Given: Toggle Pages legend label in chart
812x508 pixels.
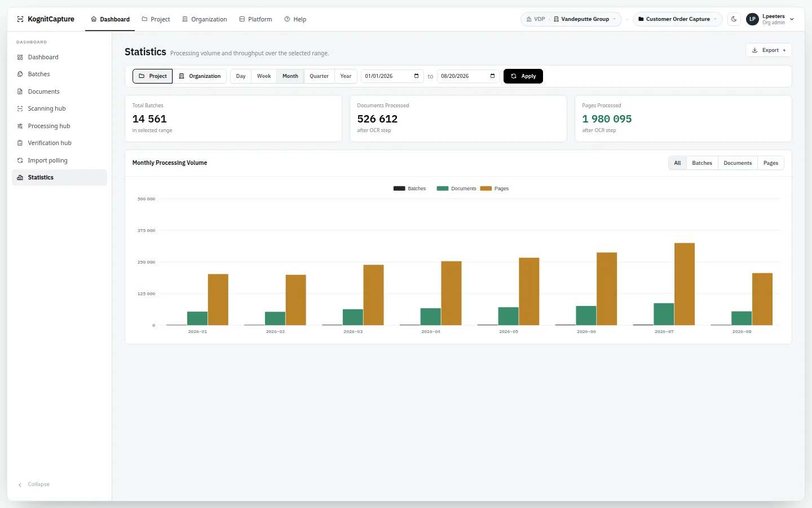Looking at the screenshot, I should click(501, 189).
